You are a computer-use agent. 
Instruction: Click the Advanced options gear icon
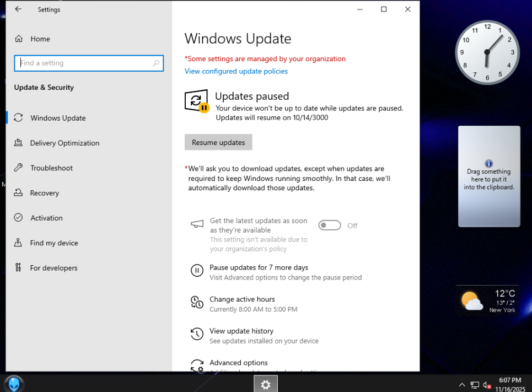197,365
